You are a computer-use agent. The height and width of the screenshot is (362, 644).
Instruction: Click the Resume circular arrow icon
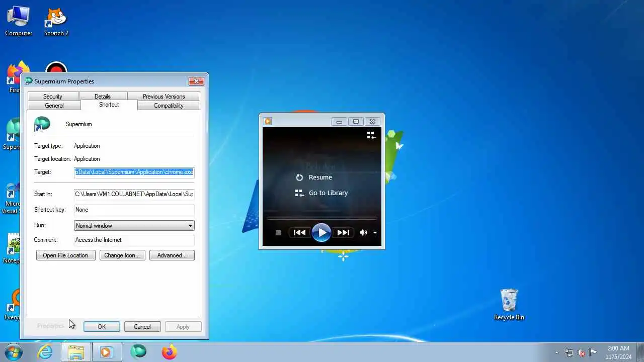[x=299, y=177]
